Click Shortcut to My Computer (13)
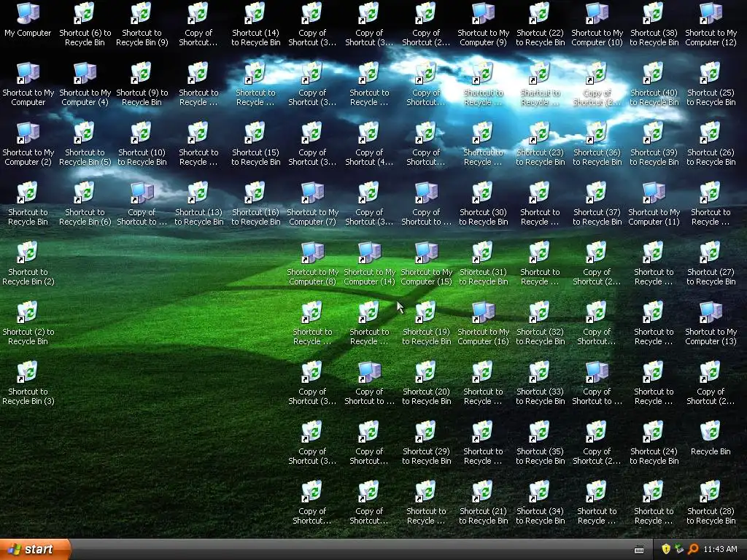This screenshot has width=747, height=560. point(711,323)
